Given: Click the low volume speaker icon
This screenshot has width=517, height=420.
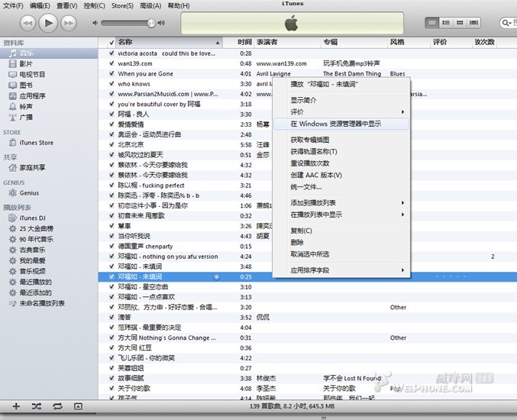Looking at the screenshot, I should click(x=95, y=23).
